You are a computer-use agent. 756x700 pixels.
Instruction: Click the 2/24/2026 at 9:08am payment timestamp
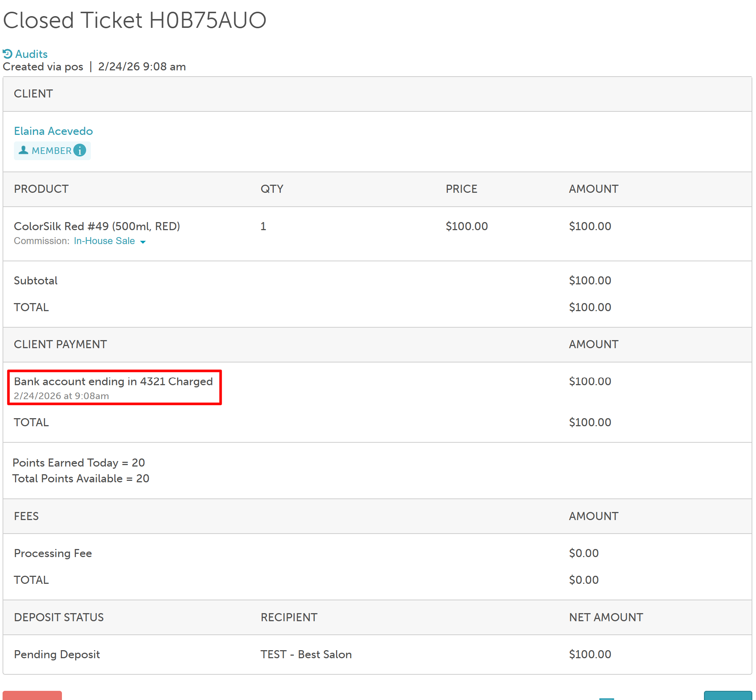[61, 396]
